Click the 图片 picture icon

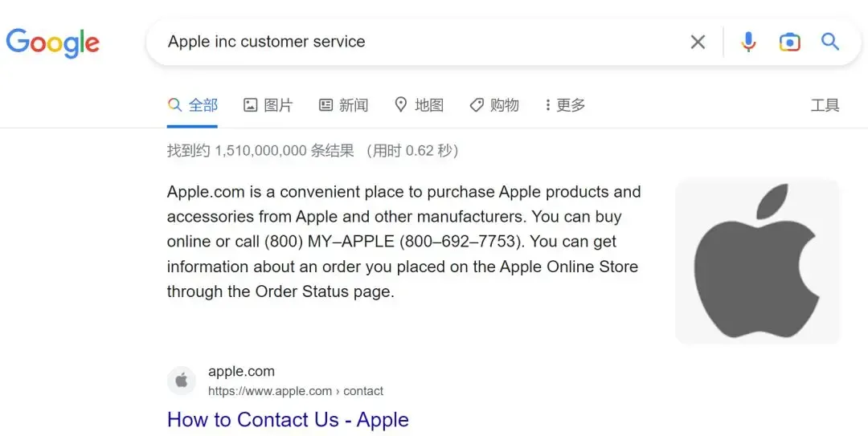[x=250, y=104]
